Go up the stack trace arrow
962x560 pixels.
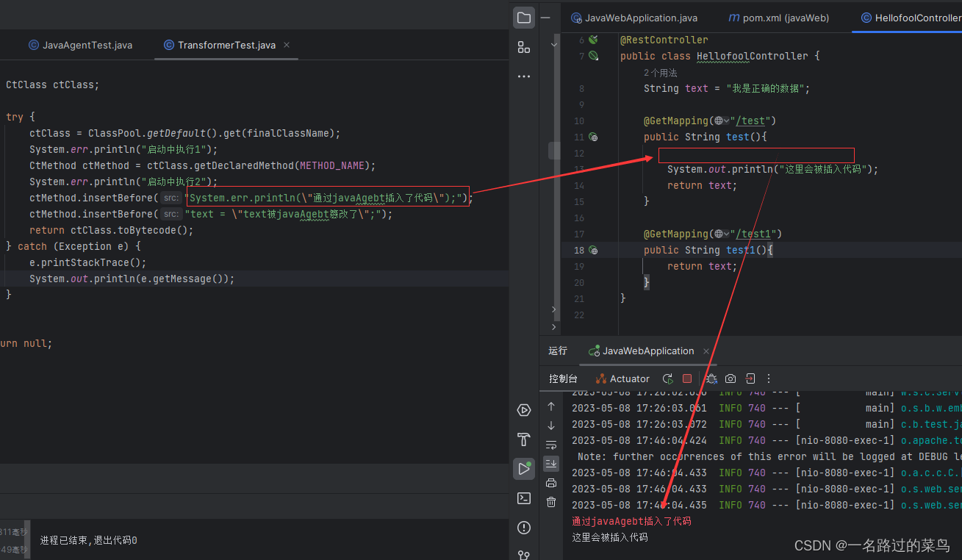[x=551, y=406]
